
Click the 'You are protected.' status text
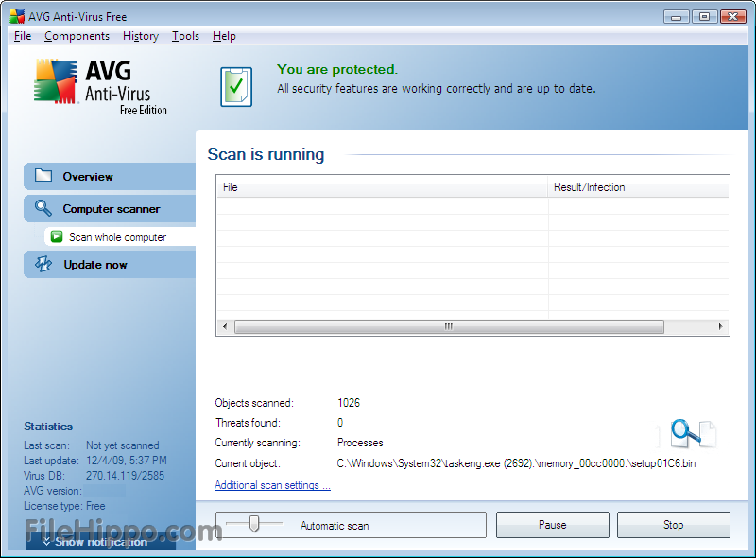(337, 69)
